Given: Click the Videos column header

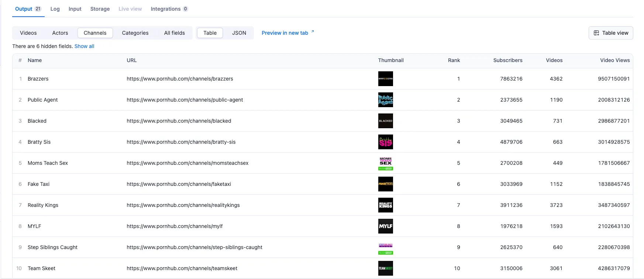Looking at the screenshot, I should tap(554, 60).
